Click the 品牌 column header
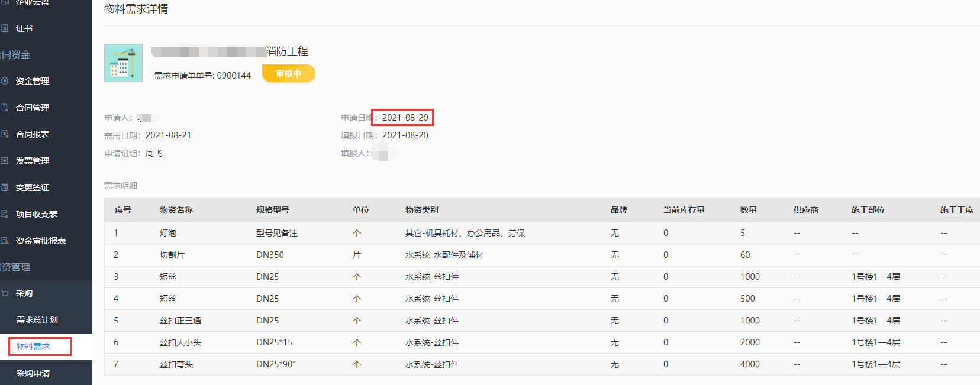This screenshot has height=385, width=980. pos(619,210)
